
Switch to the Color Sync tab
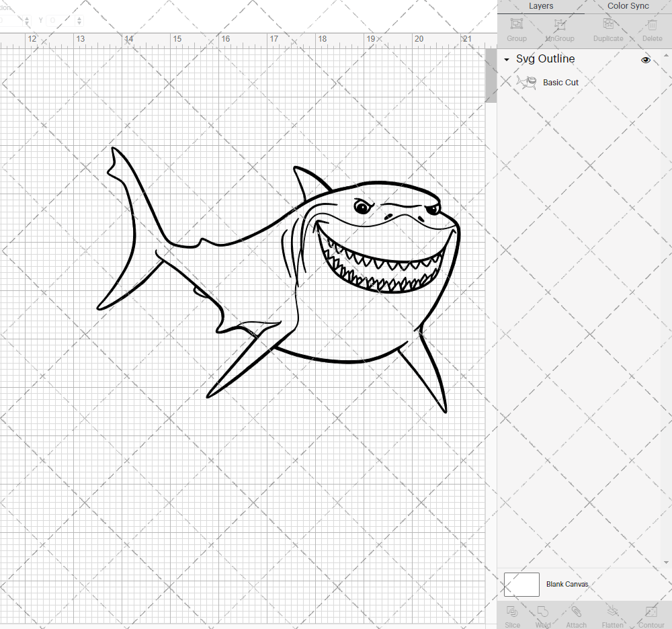click(628, 6)
